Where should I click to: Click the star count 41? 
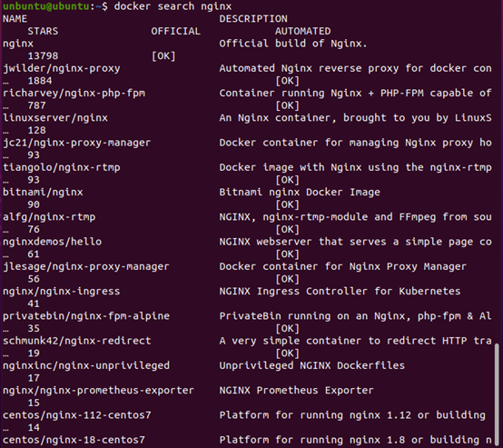tap(34, 304)
